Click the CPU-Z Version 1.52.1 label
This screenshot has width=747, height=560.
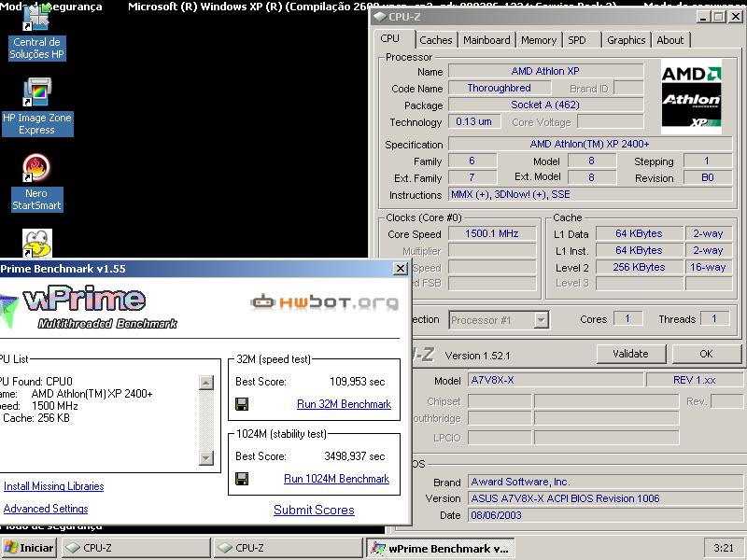pos(477,356)
